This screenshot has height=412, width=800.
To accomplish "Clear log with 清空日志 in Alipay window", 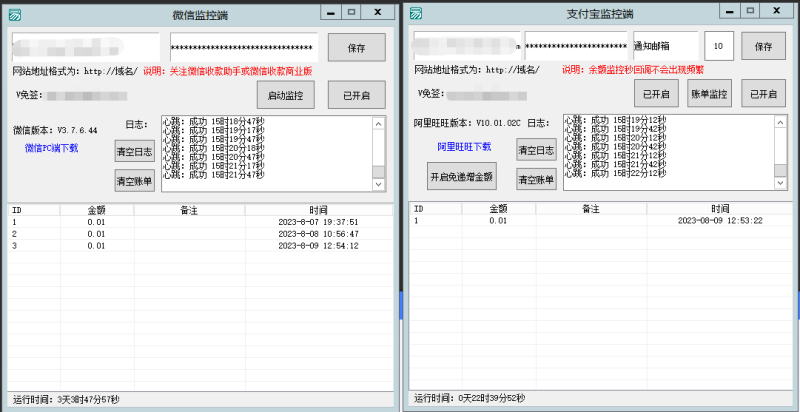I will click(x=536, y=149).
